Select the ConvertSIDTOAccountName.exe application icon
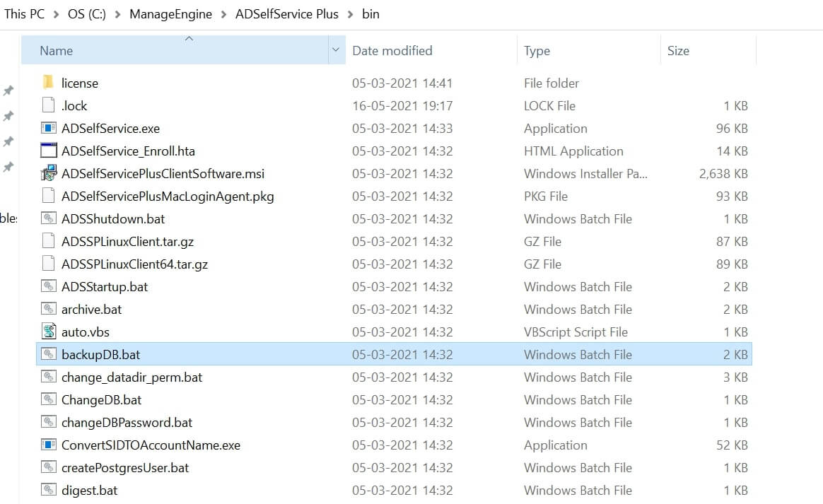The image size is (823, 504). pyautogui.click(x=49, y=445)
